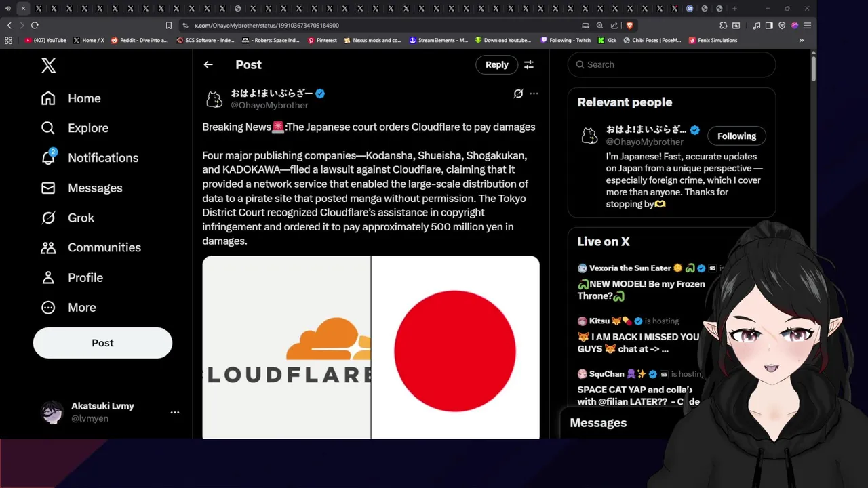
Task: Open post author's avatar
Action: click(214, 99)
